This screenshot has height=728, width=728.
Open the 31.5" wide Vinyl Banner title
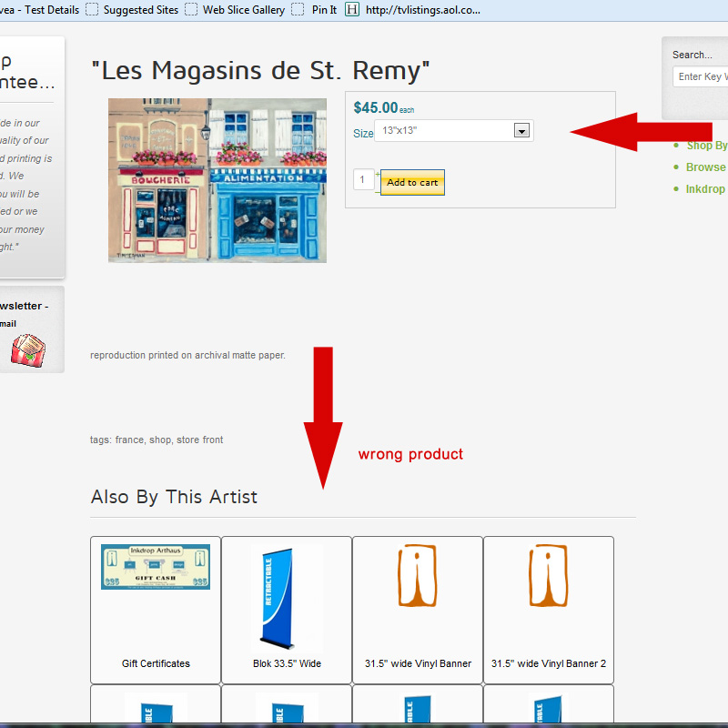point(418,663)
